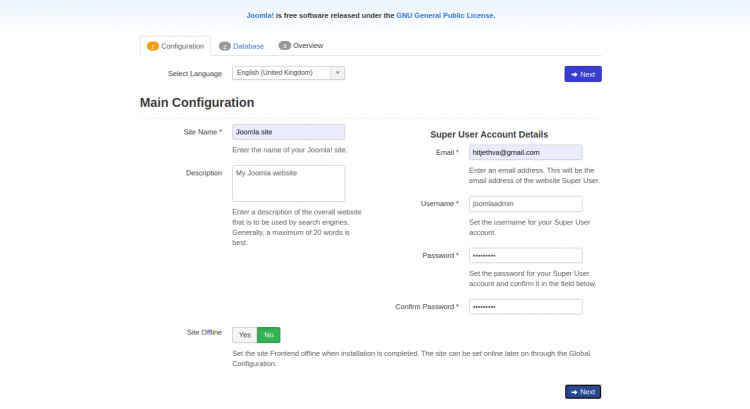Select No for Site Offline

click(x=269, y=335)
